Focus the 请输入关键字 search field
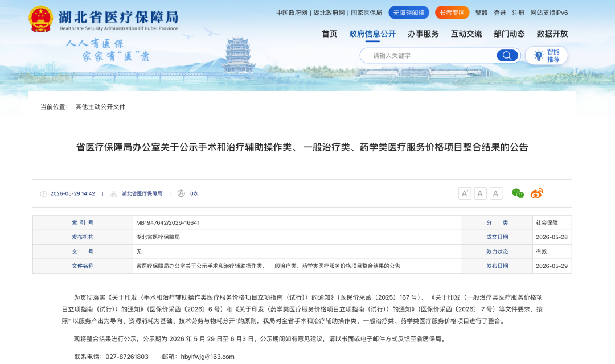Viewport: 615px width, 364px height. pos(428,56)
